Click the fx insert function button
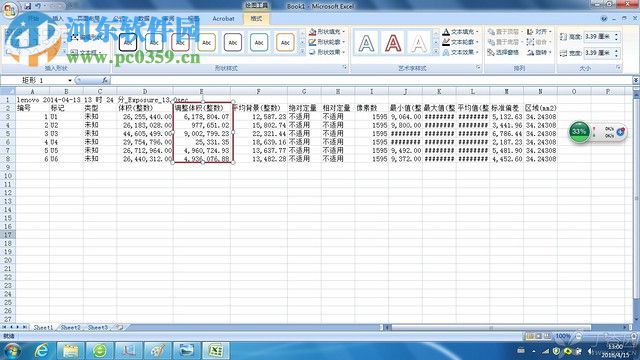Viewport: 640px width, 360px height. 105,80
